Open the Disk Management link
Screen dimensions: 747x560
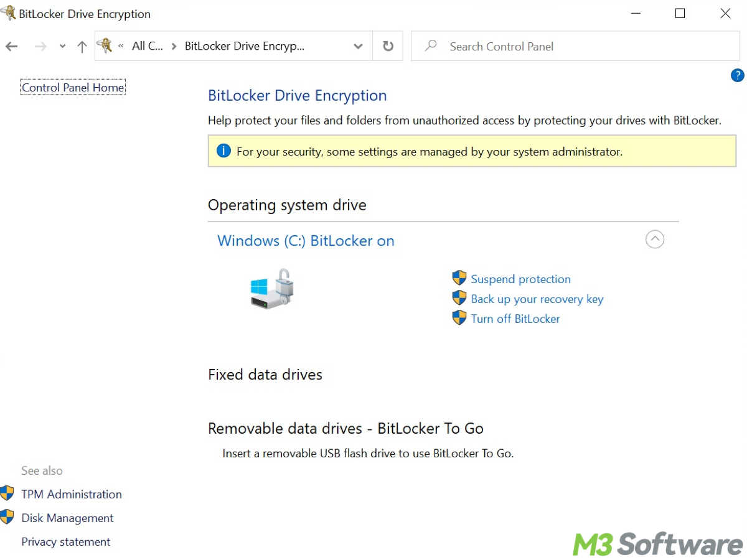(x=67, y=518)
